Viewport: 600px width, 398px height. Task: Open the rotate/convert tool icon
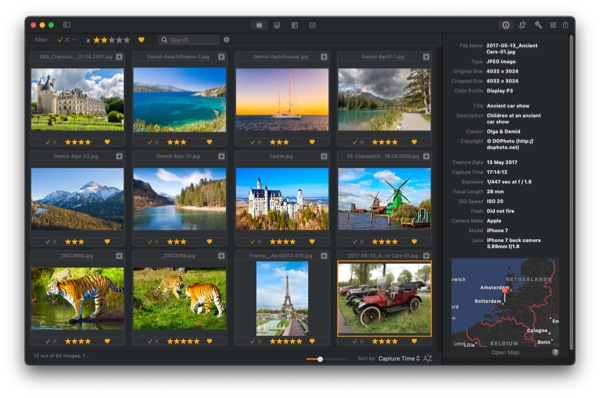[x=522, y=25]
